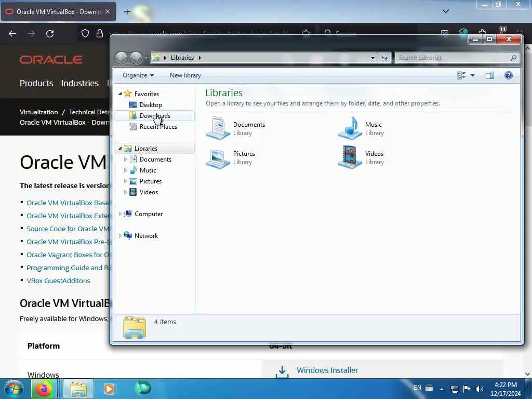The height and width of the screenshot is (399, 532).
Task: Collapse the Libraries tree group
Action: pos(120,148)
